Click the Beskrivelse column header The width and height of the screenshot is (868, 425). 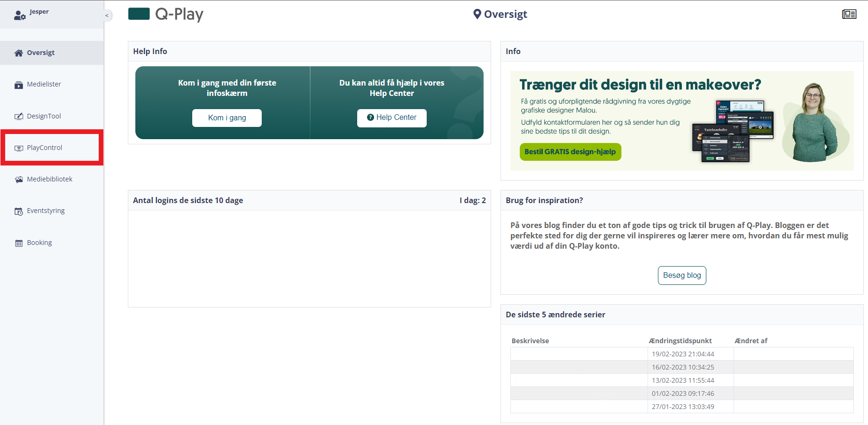click(x=530, y=341)
